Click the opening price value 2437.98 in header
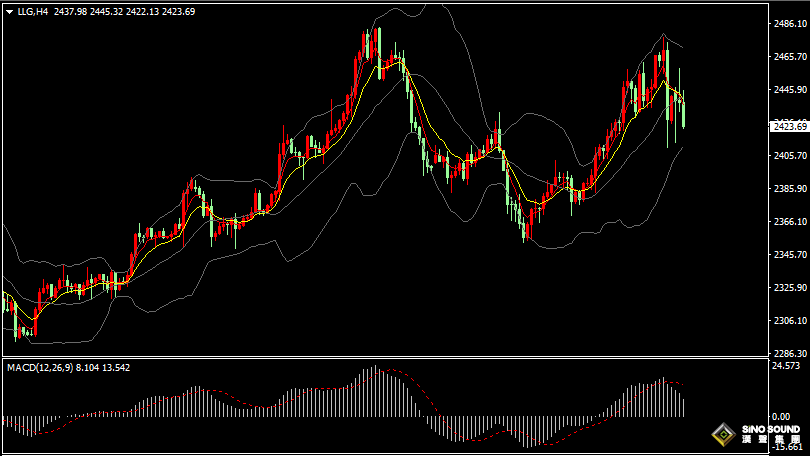Image resolution: width=810 pixels, height=456 pixels. coord(71,11)
